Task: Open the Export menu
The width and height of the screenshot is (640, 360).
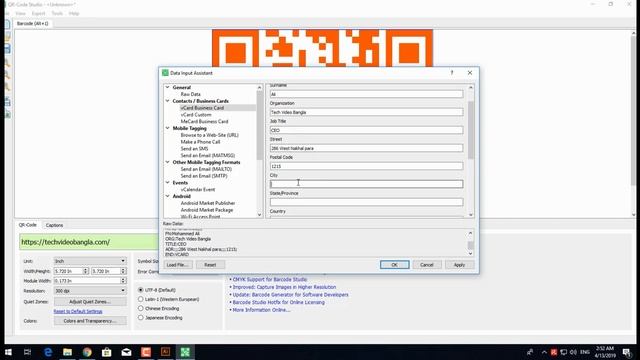Action: [38, 13]
